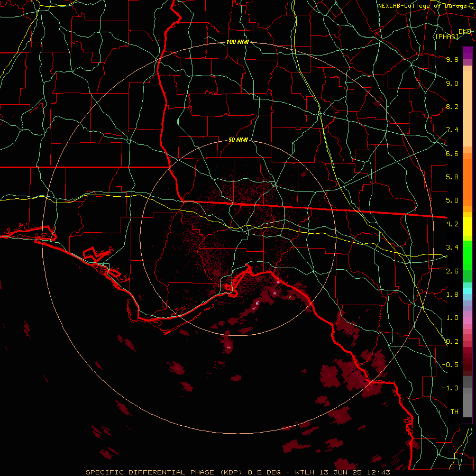
Task: Click the NEXLAB-College of DuPage watermark text
Action: pos(426,6)
